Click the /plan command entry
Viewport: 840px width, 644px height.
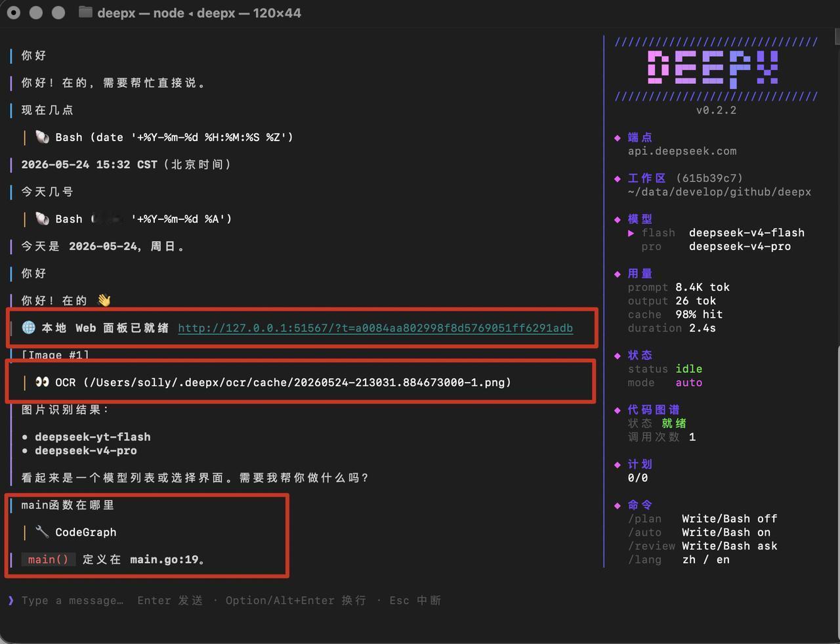point(702,519)
